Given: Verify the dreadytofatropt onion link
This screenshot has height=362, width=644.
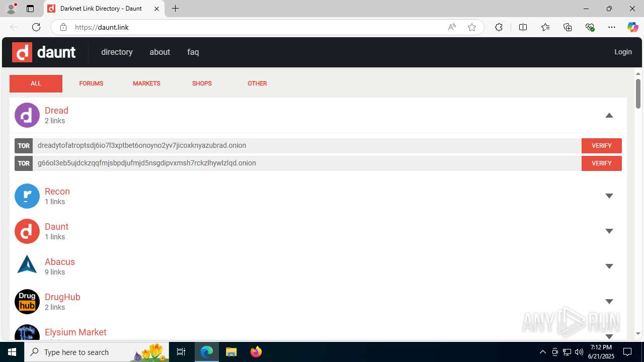Looking at the screenshot, I should (x=602, y=146).
